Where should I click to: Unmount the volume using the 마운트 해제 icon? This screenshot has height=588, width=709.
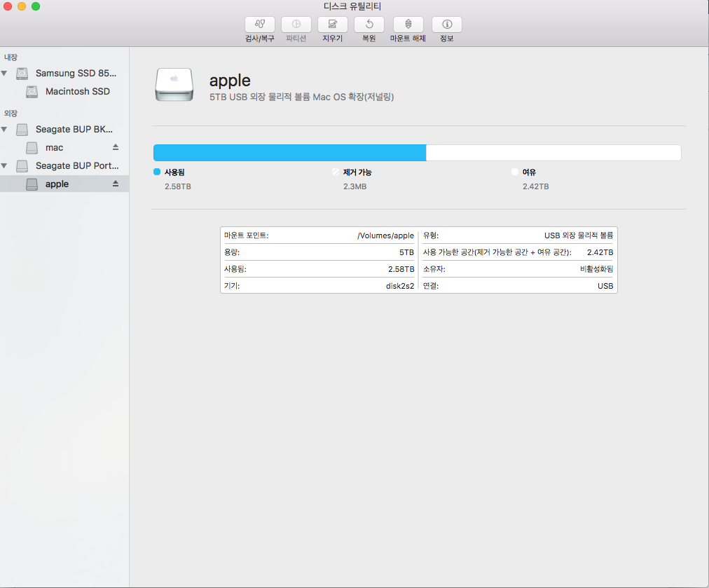tap(408, 25)
